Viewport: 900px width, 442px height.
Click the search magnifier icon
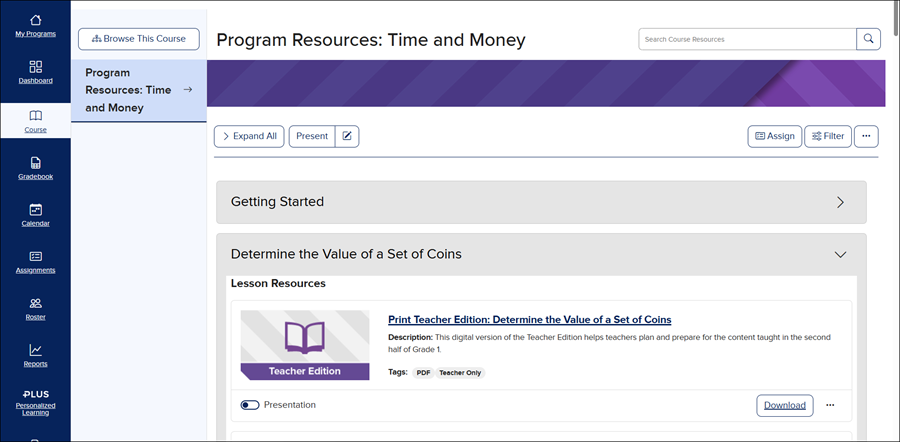869,39
